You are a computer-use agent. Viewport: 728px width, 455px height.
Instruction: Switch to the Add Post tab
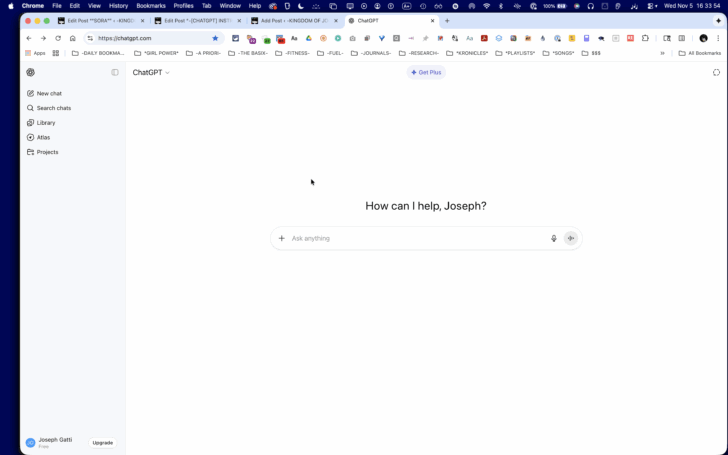click(294, 21)
